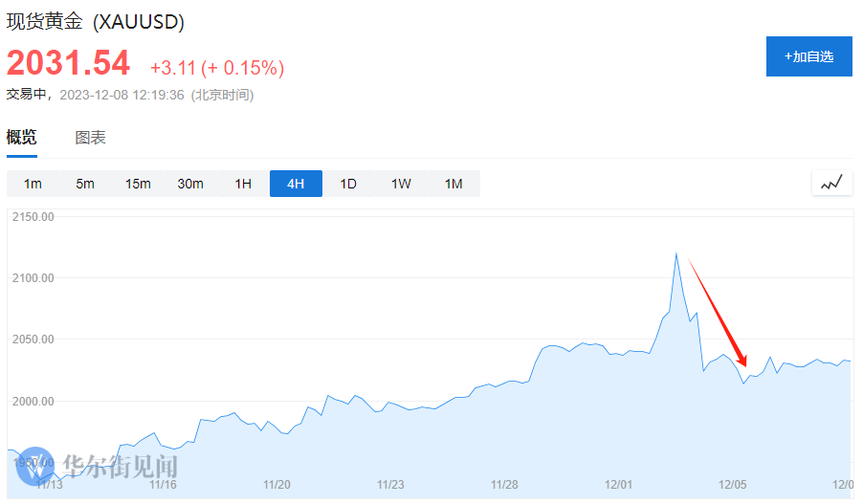
Task: Select the 5m timeframe
Action: point(85,184)
